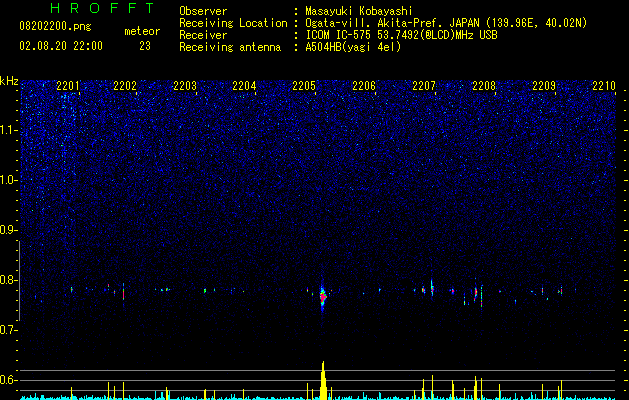Click the 2205 time marker

(304, 85)
